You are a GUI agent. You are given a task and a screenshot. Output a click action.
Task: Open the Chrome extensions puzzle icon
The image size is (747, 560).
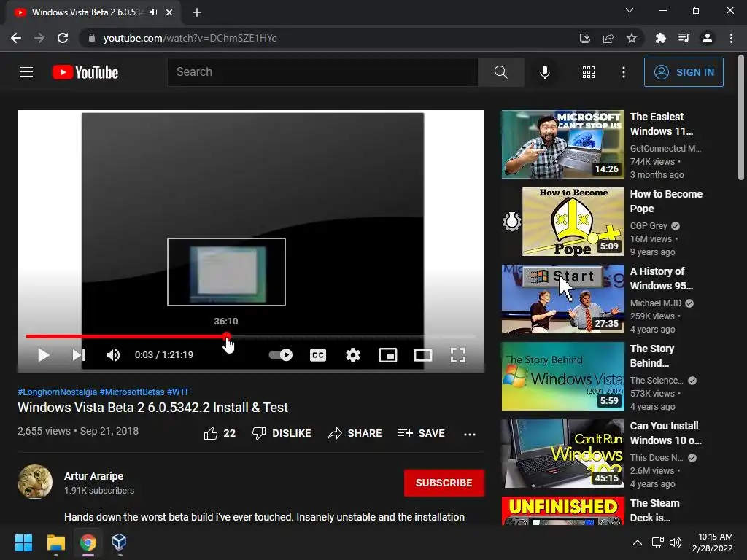[660, 38]
